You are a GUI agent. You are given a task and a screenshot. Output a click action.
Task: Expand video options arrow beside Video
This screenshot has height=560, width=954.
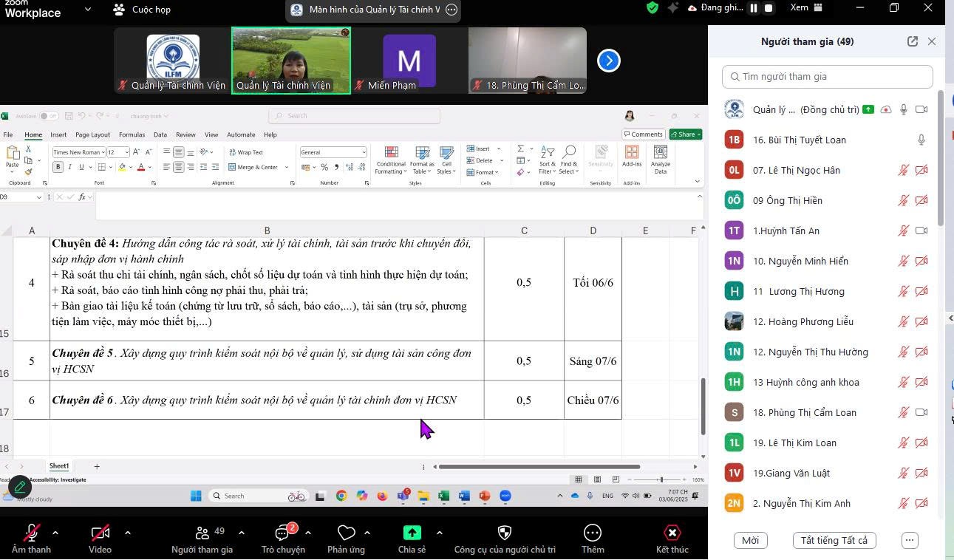pyautogui.click(x=128, y=533)
